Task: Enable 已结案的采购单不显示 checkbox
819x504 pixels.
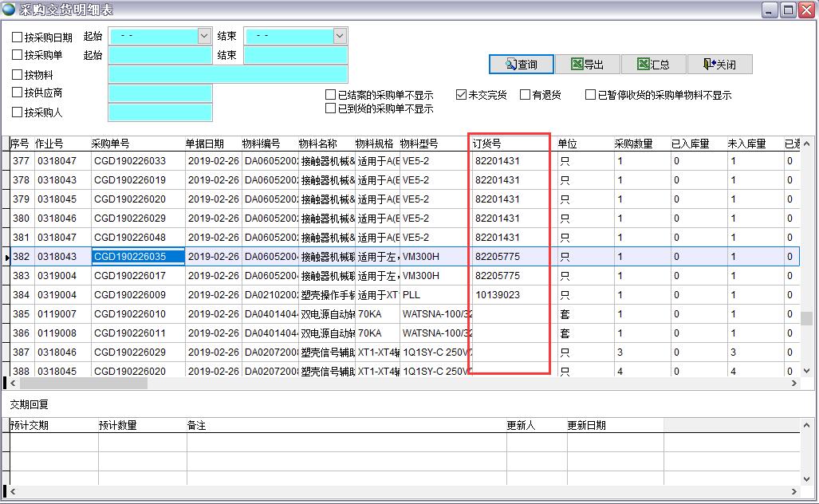Action: click(330, 95)
